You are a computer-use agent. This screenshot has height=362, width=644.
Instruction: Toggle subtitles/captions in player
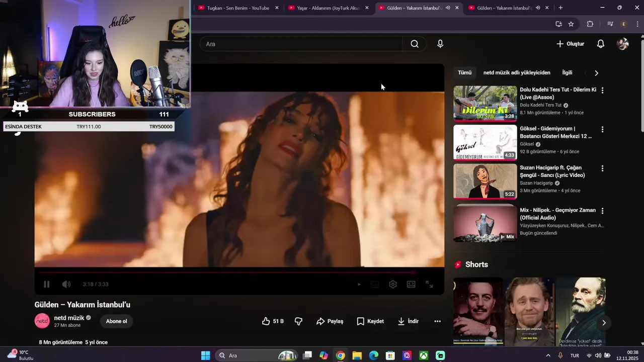click(375, 284)
